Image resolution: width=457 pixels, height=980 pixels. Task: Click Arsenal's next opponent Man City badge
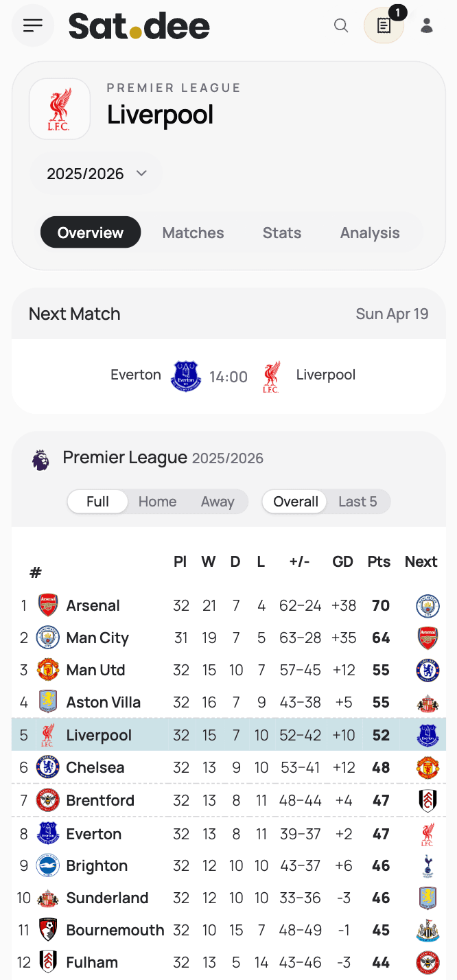click(427, 606)
